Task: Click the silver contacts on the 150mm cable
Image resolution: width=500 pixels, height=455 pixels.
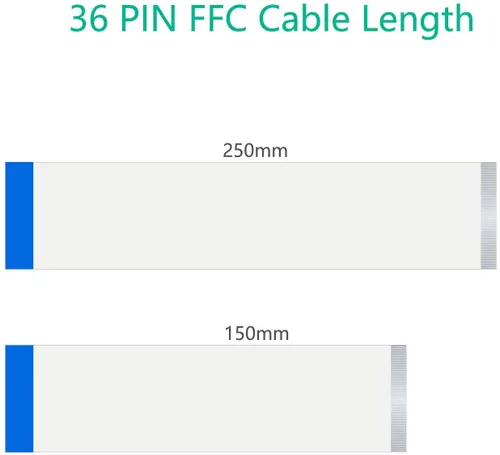Action: click(399, 399)
